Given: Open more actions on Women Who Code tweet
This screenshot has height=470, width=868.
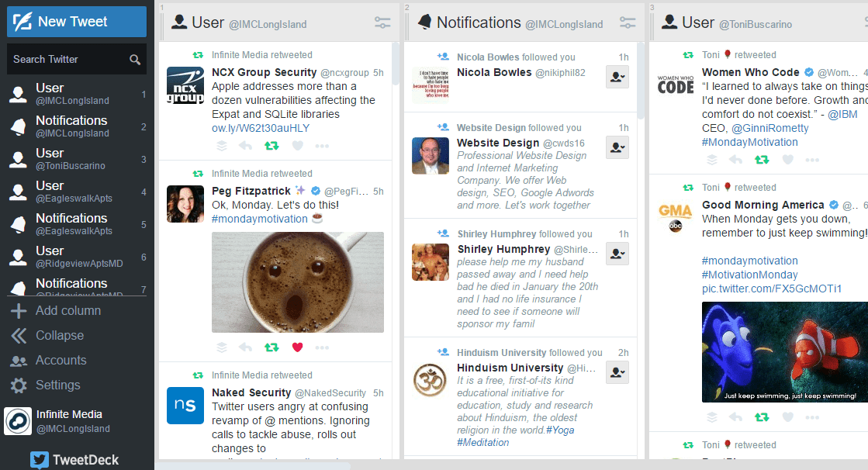Looking at the screenshot, I should tap(812, 160).
